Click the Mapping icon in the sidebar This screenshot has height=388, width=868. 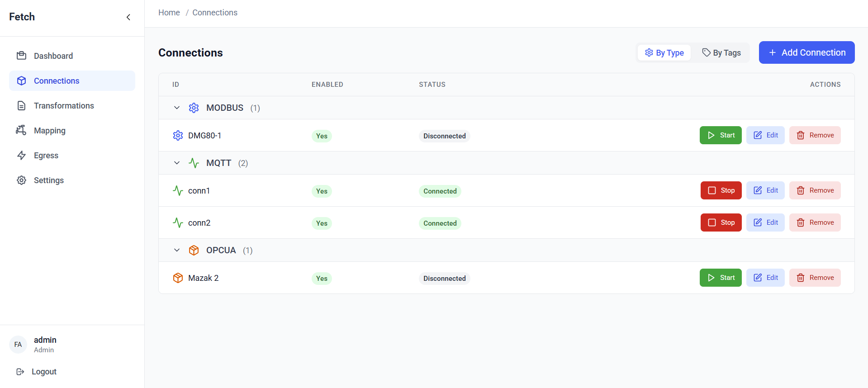click(21, 131)
